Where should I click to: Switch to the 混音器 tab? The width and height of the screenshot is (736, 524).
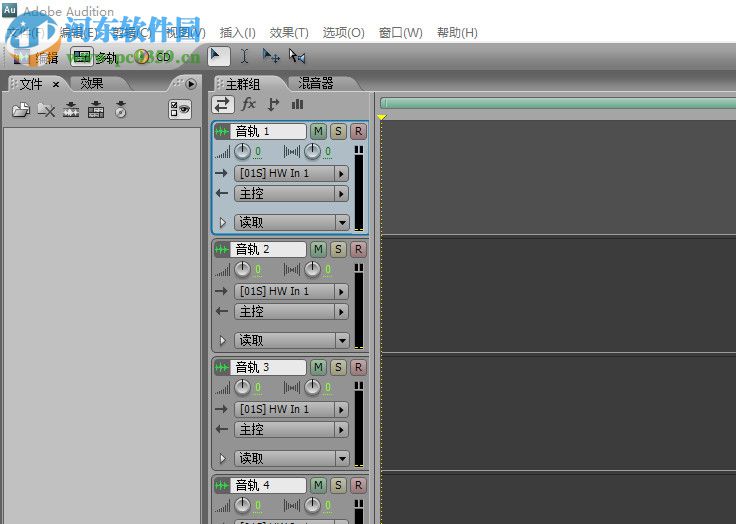click(x=316, y=84)
